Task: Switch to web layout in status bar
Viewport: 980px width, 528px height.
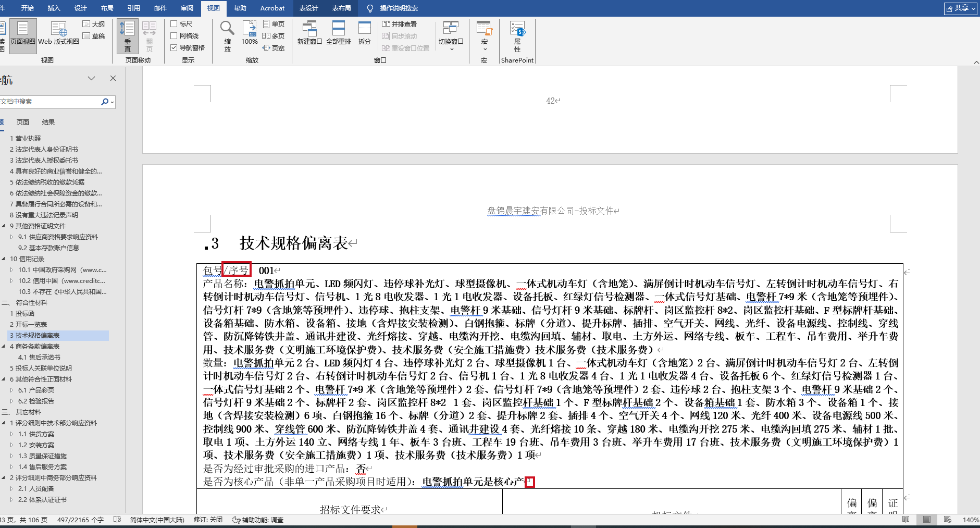Action: click(x=948, y=520)
